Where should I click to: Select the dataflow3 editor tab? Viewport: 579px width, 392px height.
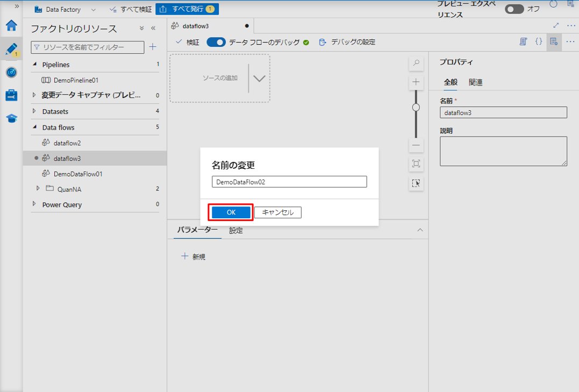(211, 26)
